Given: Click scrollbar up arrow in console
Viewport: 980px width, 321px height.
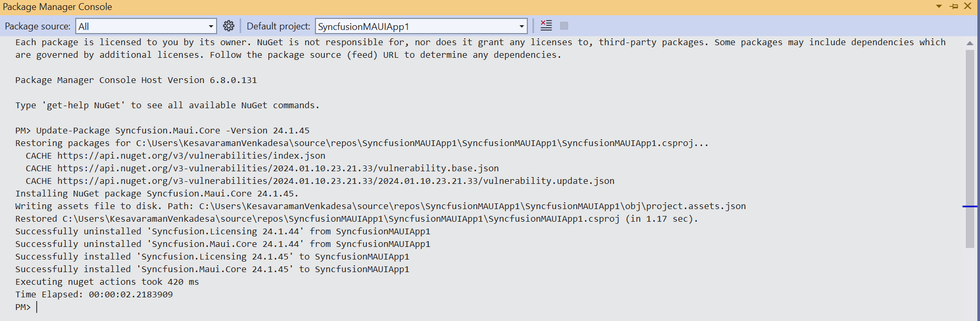Looking at the screenshot, I should [x=970, y=43].
